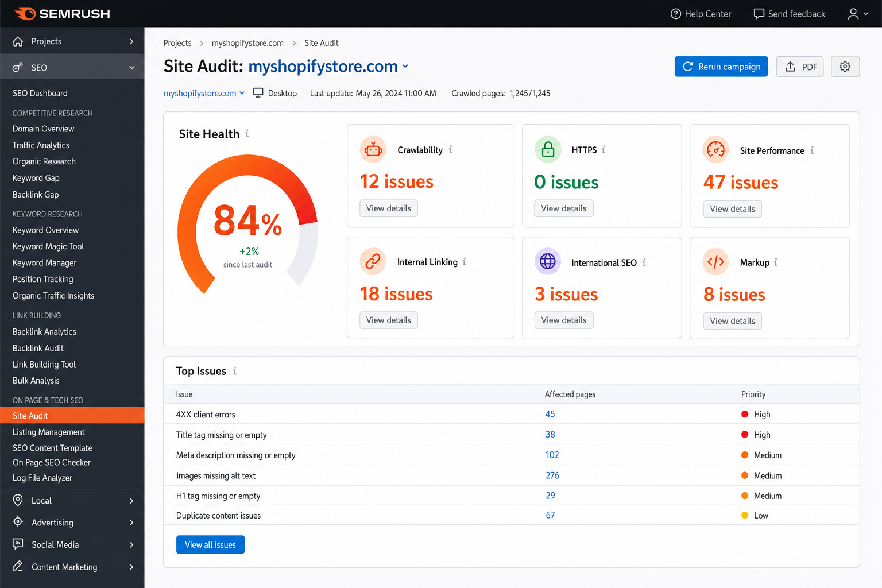Open Keyword Magic Tool in sidebar
This screenshot has height=588, width=882.
48,246
